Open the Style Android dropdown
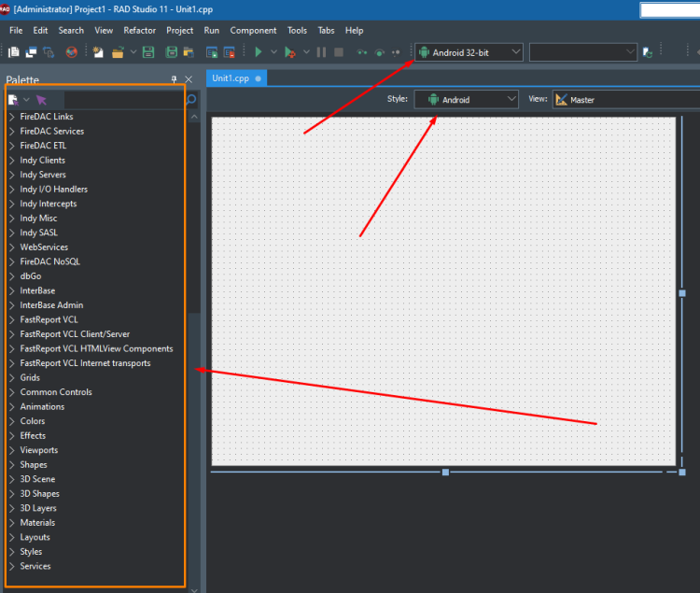 466,100
